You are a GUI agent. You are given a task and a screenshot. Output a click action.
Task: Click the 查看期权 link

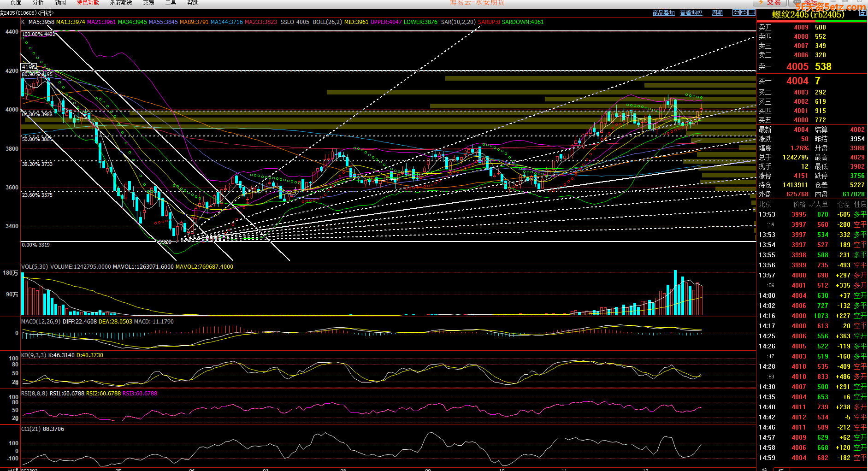click(x=691, y=13)
